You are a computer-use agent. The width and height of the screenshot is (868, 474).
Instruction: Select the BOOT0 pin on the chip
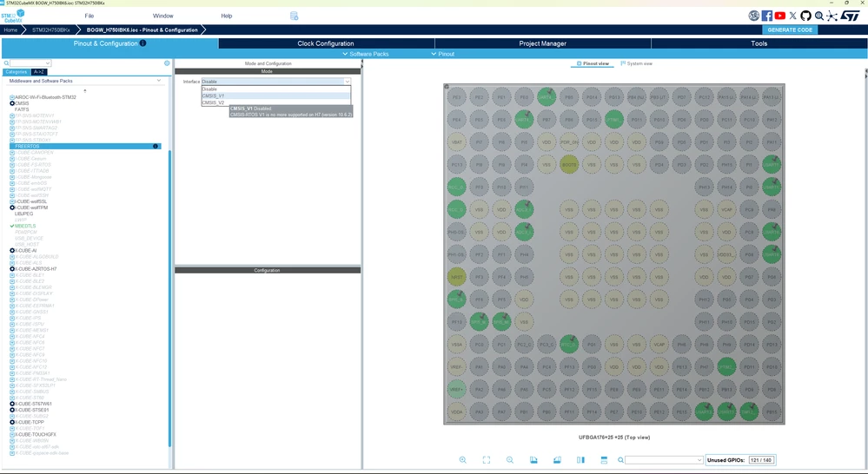click(568, 164)
